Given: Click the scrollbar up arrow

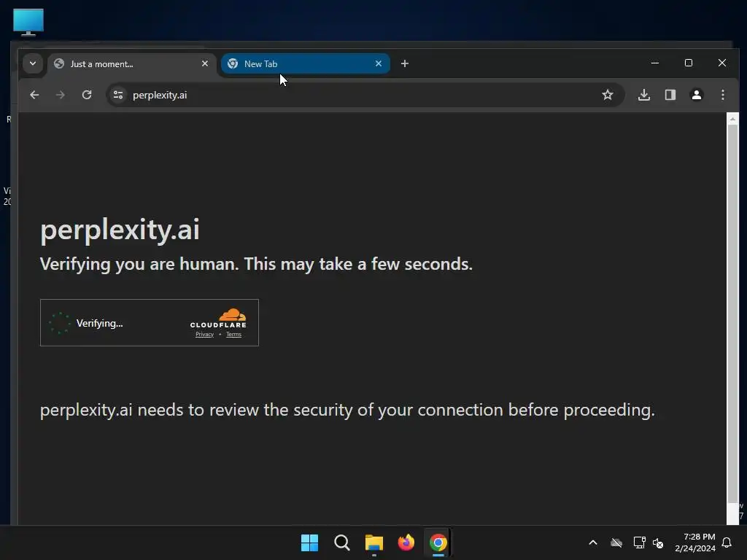Looking at the screenshot, I should (732, 119).
